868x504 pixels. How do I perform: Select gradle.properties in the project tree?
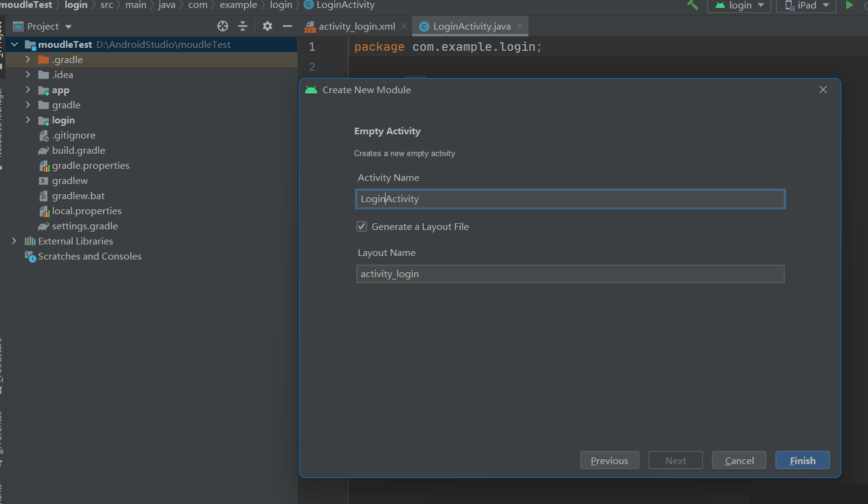coord(91,165)
